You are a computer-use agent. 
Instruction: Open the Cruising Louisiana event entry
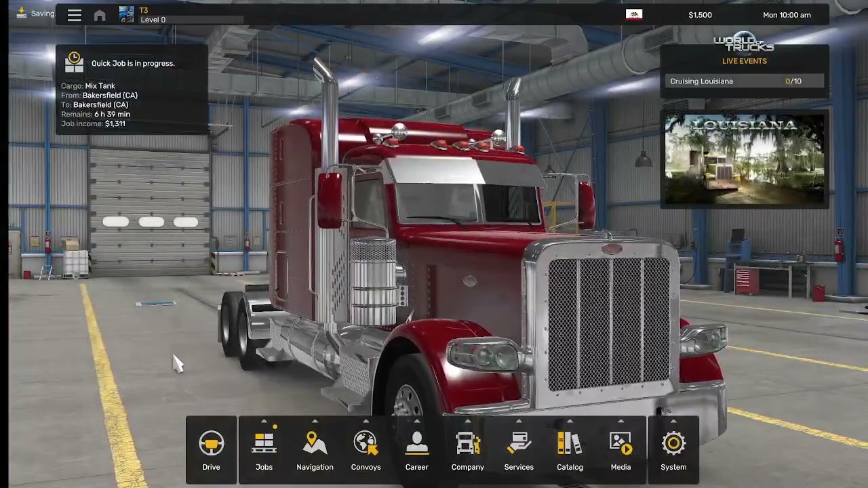click(744, 81)
